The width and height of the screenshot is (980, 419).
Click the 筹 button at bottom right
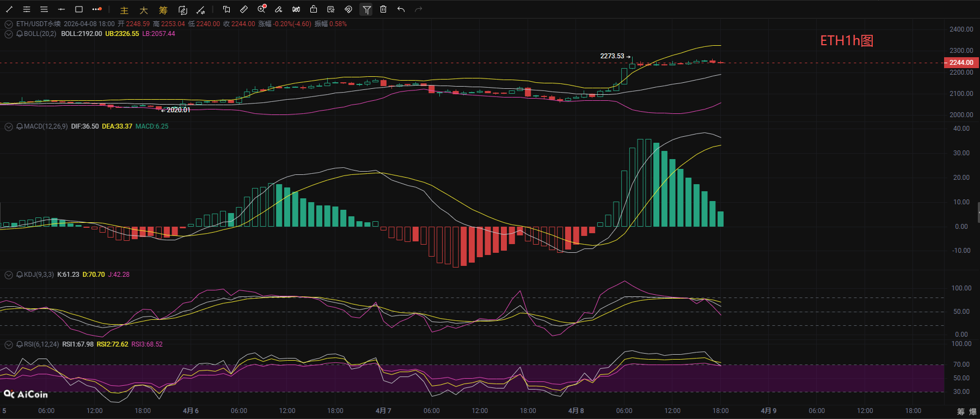[960, 411]
